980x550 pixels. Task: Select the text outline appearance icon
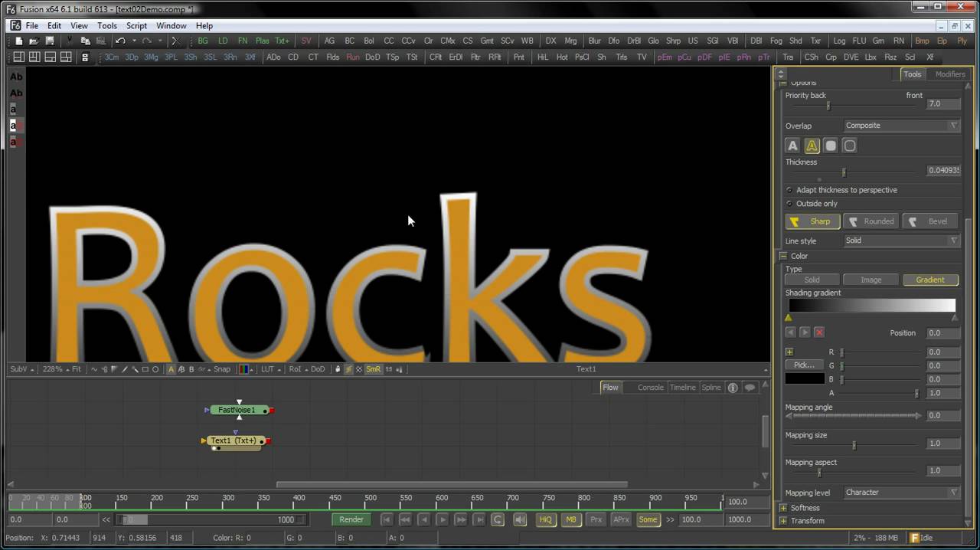pos(812,146)
